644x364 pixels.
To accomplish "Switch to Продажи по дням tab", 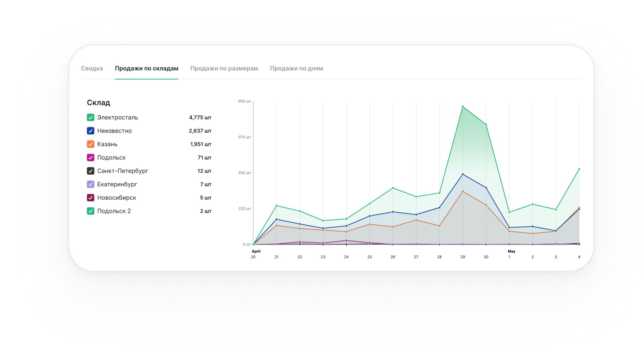I will click(x=296, y=68).
